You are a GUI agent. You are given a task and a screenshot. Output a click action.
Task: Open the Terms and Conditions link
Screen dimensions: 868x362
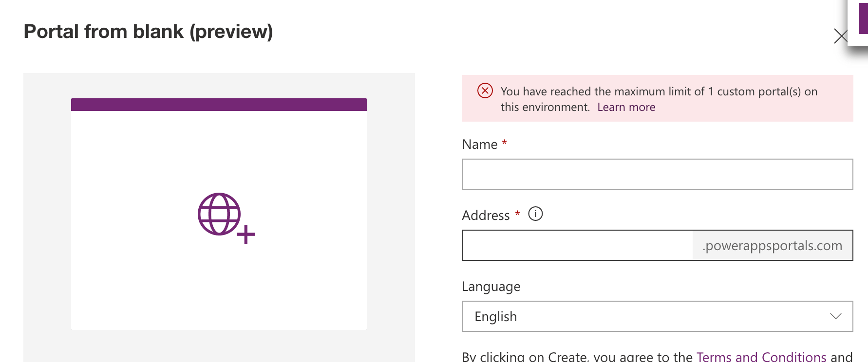[x=761, y=356]
